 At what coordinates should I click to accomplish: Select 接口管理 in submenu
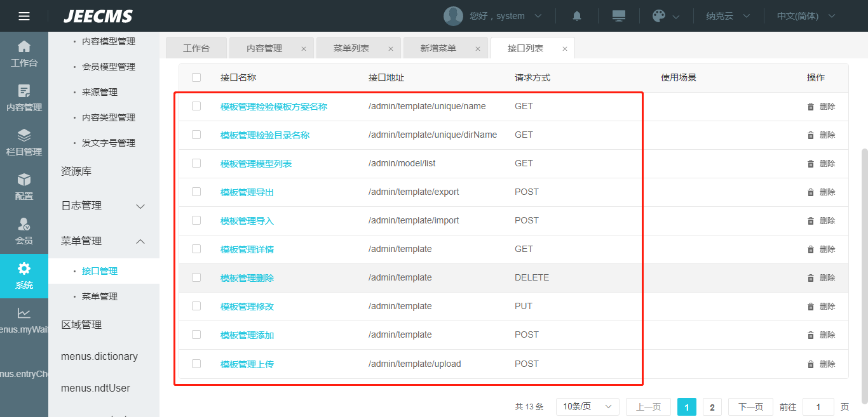coord(100,271)
